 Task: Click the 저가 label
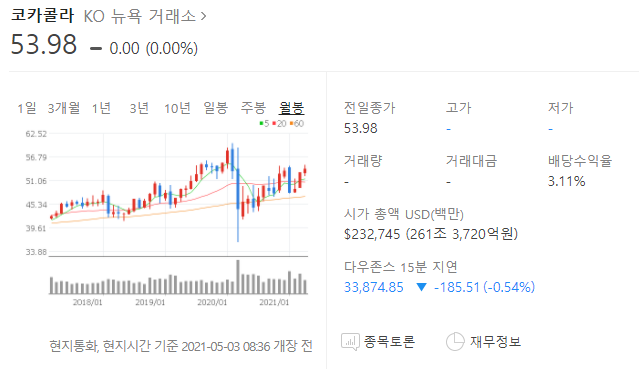[x=561, y=108]
